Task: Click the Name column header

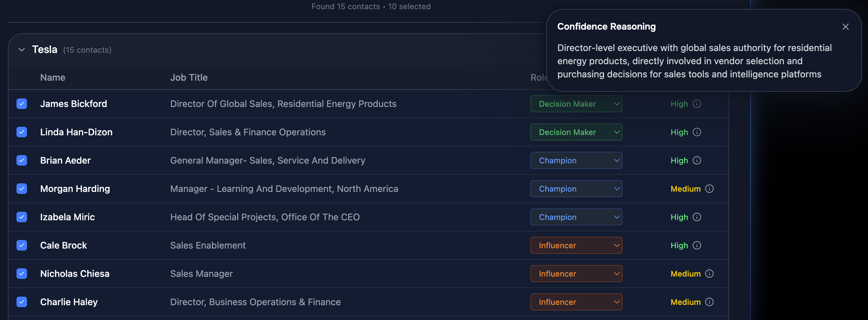Action: pyautogui.click(x=53, y=78)
